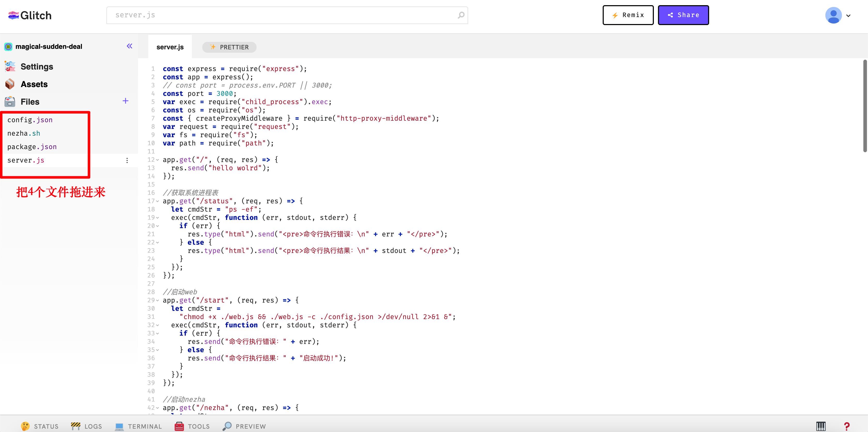The height and width of the screenshot is (432, 868).
Task: Collapse the sidebar with double chevron
Action: coord(129,46)
